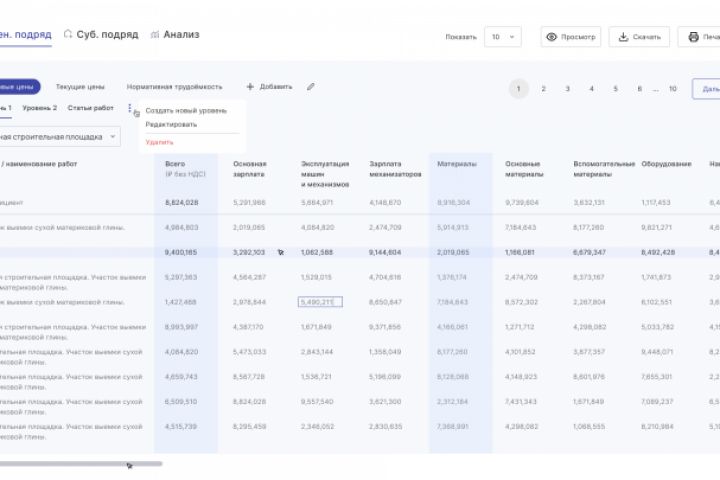Switch to Текущие цены price mode
Viewport: 720px width, 480px height.
tap(78, 87)
